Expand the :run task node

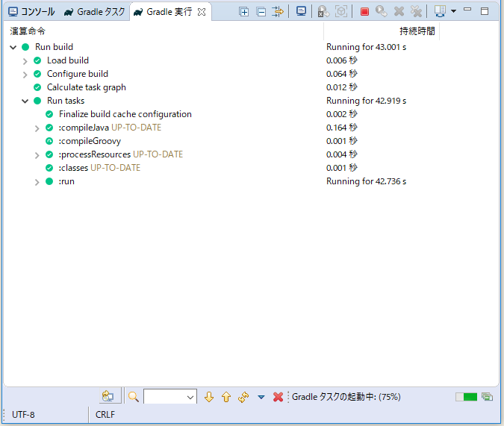(37, 182)
